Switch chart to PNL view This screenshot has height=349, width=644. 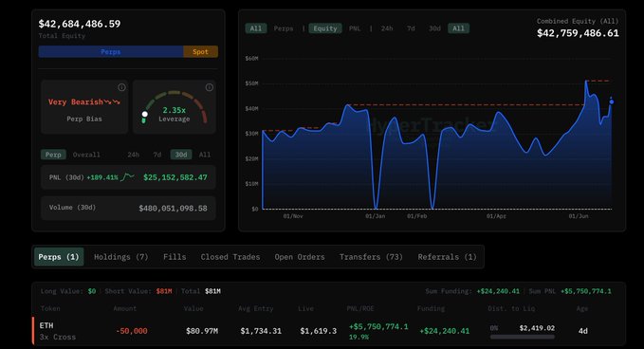(355, 28)
